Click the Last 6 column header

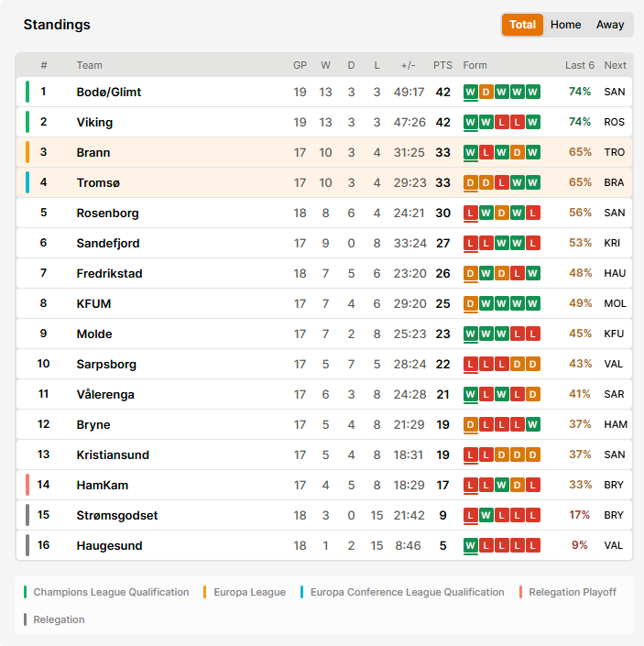pyautogui.click(x=579, y=65)
